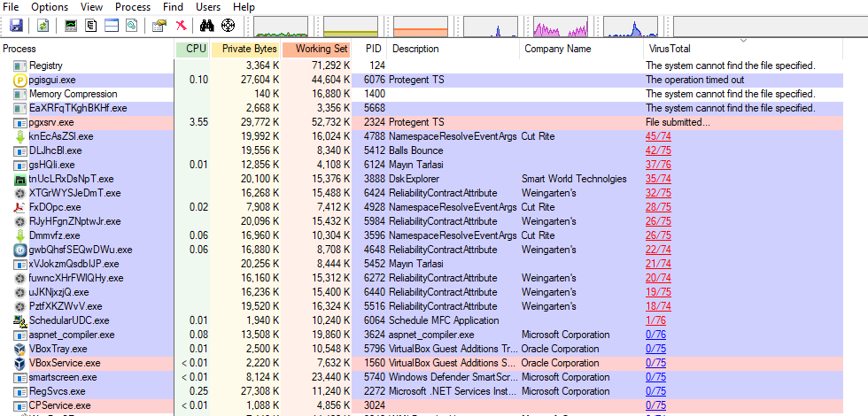Sort by the Description column header
Image resolution: width=868 pixels, height=416 pixels.
click(x=453, y=49)
